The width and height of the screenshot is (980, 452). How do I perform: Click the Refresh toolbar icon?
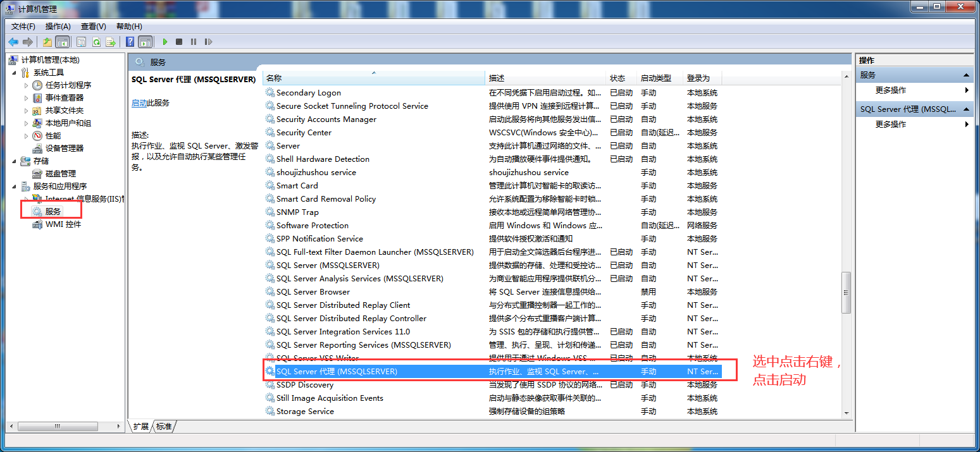pos(96,42)
